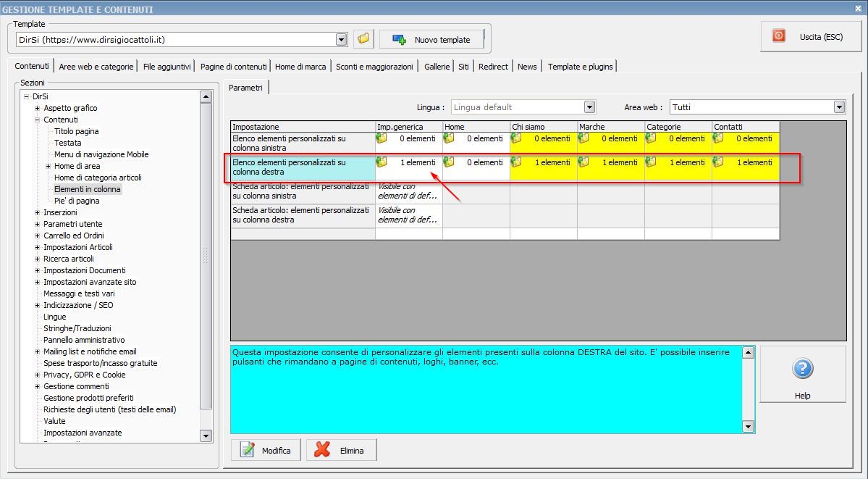
Task: Select Lingue in the sections tree
Action: (55, 317)
